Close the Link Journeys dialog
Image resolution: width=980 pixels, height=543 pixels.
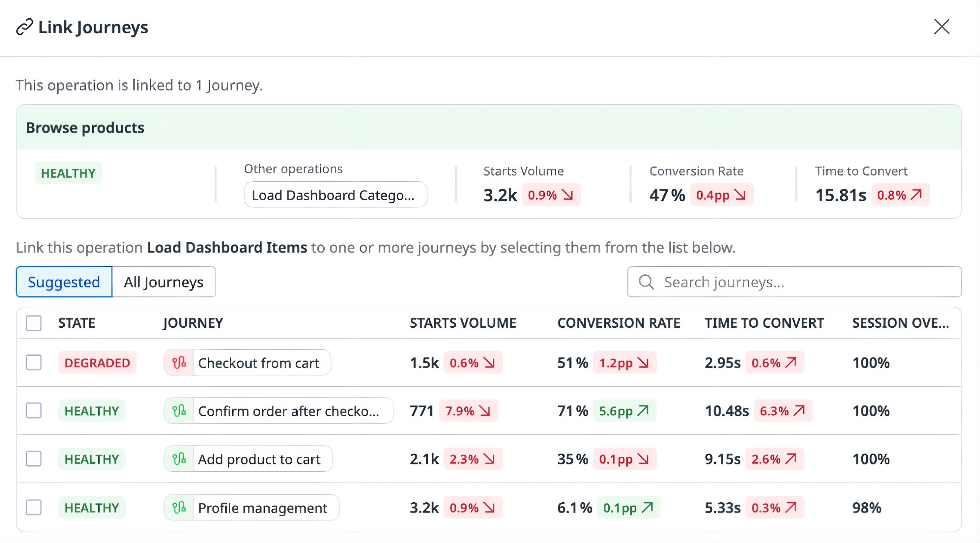tap(942, 27)
